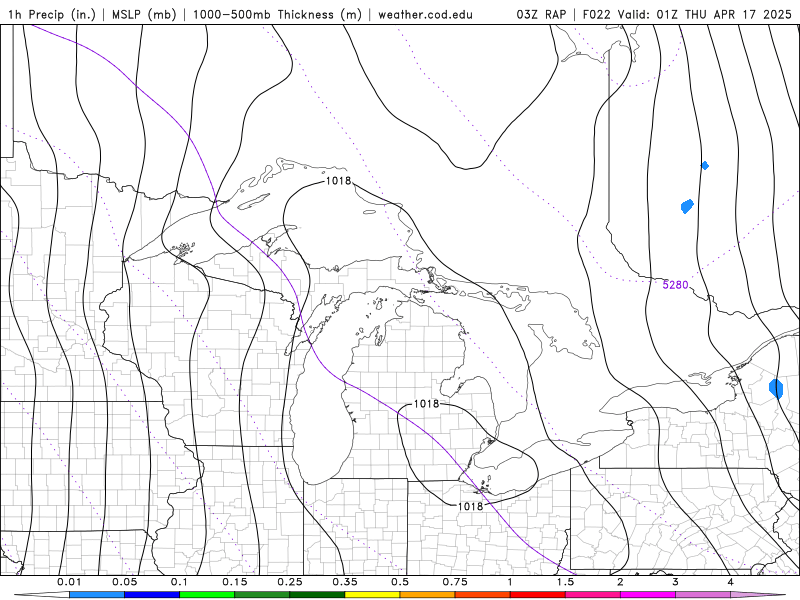This screenshot has width=800, height=600.
Task: Pick the dark green 0.25–0.35 legend swatch
Action: point(317,594)
